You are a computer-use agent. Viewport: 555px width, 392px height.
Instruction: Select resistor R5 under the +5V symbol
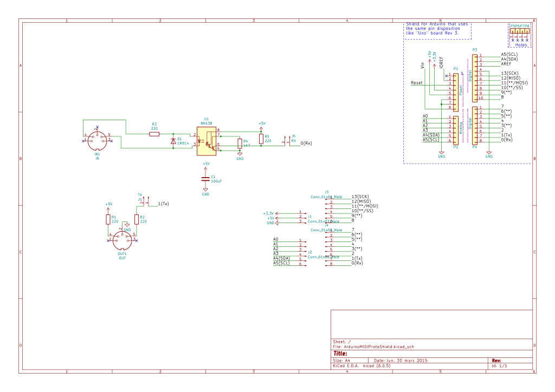point(261,139)
